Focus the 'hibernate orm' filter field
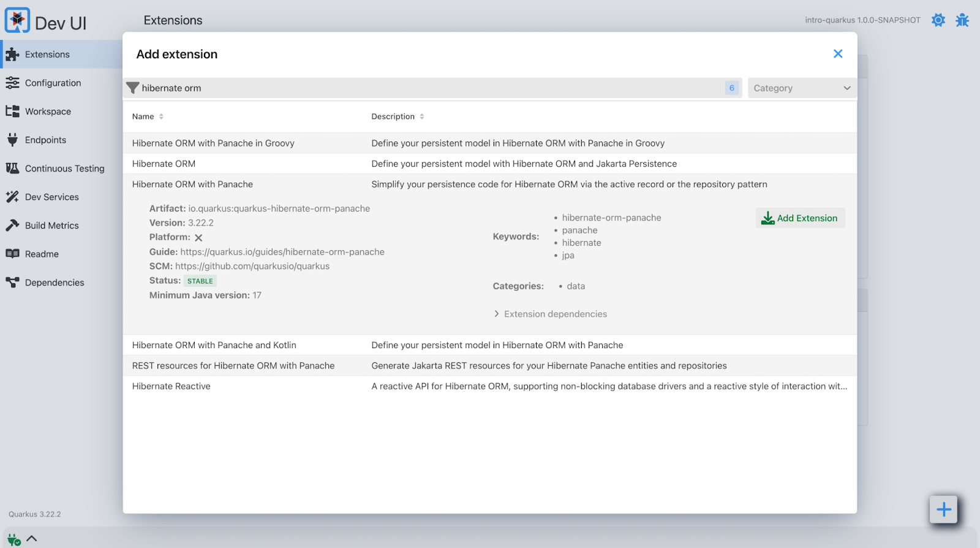980x548 pixels. click(432, 88)
